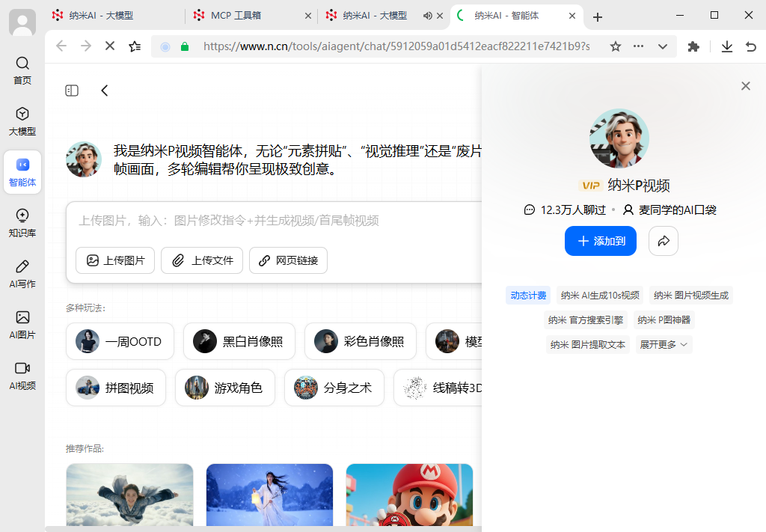Mute the audio on third tab
This screenshot has width=766, height=532.
(x=427, y=16)
